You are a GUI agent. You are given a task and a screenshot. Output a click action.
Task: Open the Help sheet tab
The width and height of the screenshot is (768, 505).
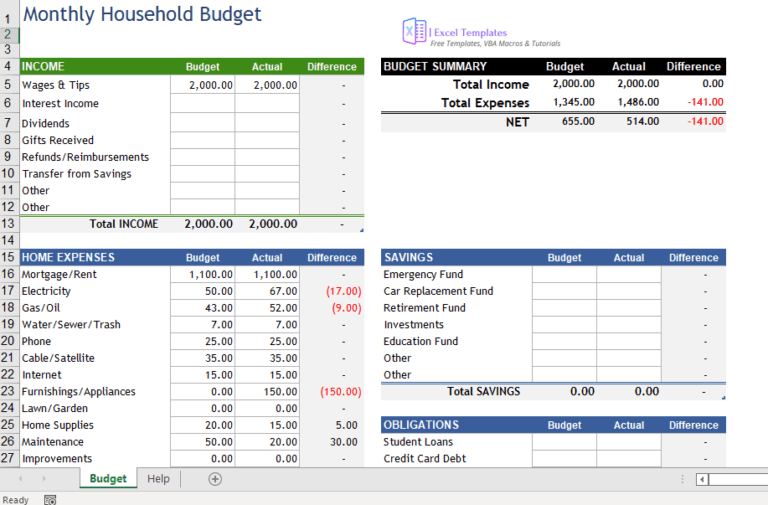pyautogui.click(x=158, y=479)
